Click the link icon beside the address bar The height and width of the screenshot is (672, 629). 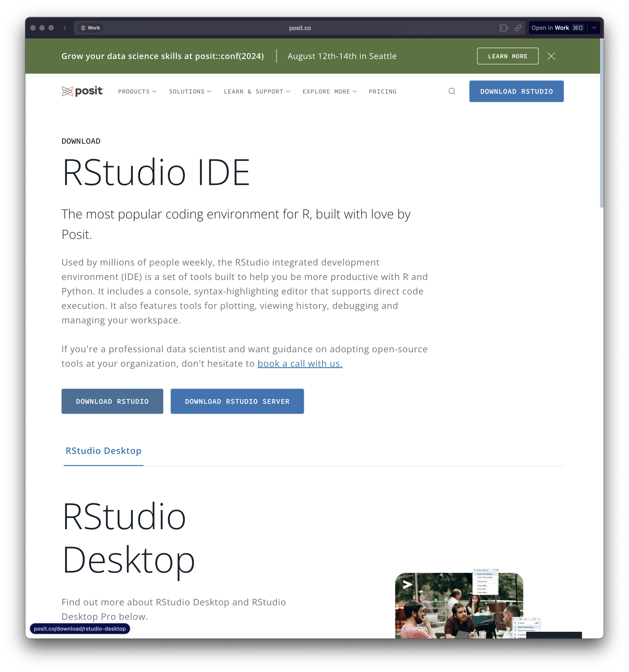point(518,28)
